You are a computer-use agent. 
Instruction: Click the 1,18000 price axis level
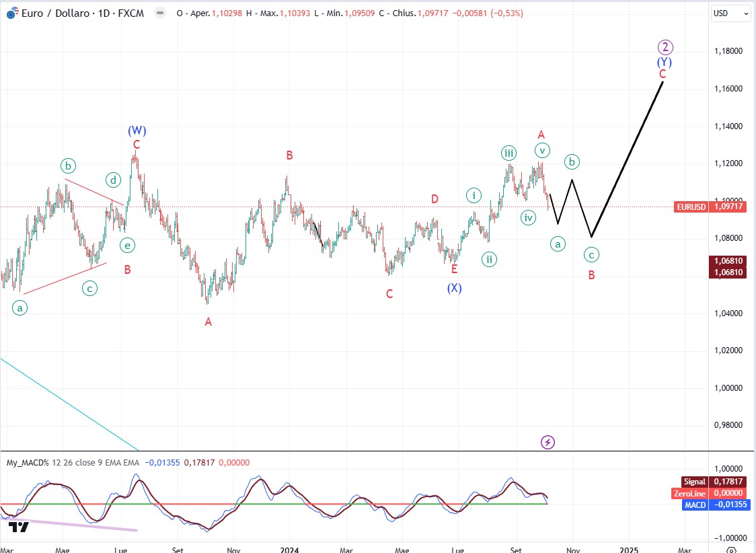pos(728,51)
